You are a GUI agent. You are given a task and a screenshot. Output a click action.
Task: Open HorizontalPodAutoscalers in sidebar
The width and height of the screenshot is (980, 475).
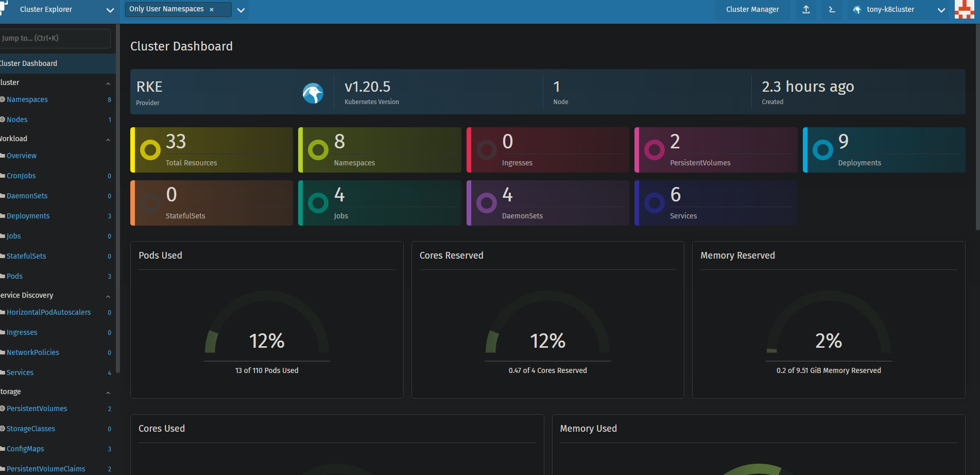coord(48,312)
